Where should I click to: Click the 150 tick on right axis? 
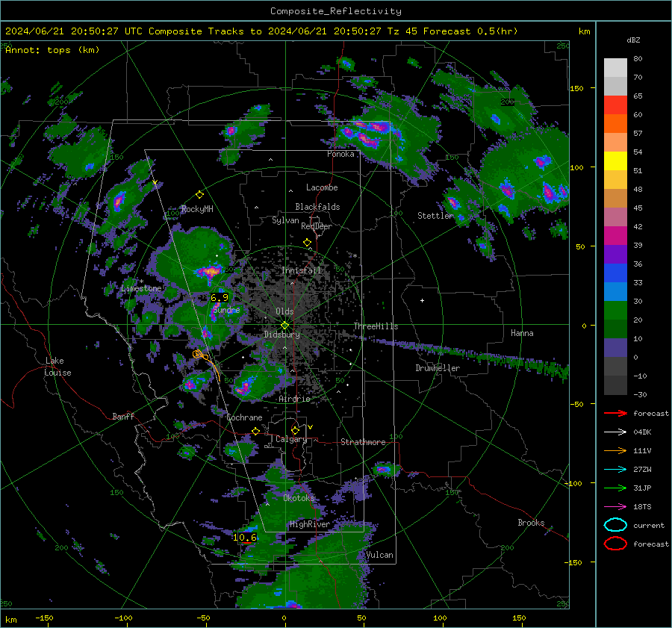point(576,88)
